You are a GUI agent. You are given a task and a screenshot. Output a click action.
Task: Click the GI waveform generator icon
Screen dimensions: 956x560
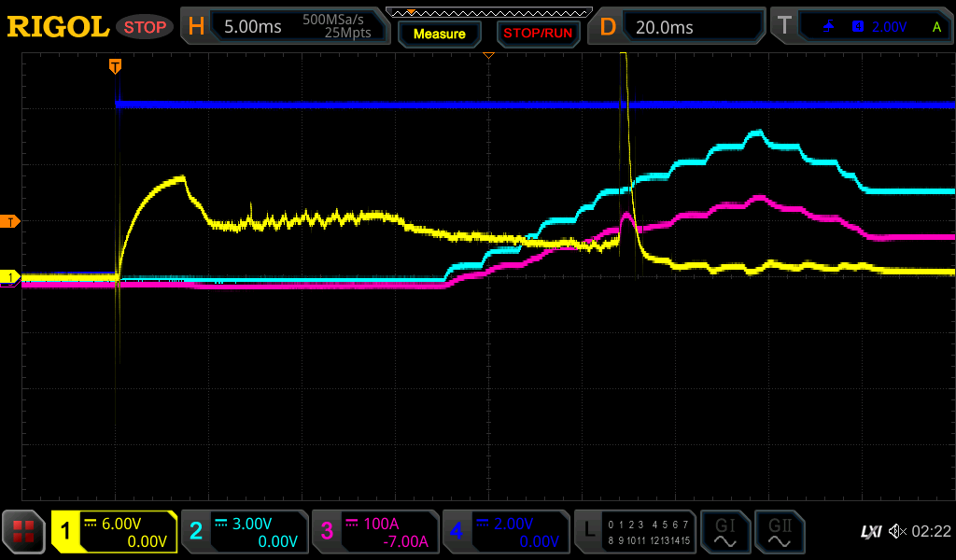724,532
